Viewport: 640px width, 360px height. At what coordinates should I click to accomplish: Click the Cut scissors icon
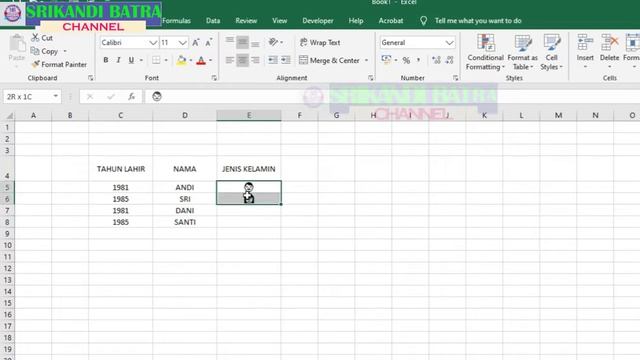(36, 38)
